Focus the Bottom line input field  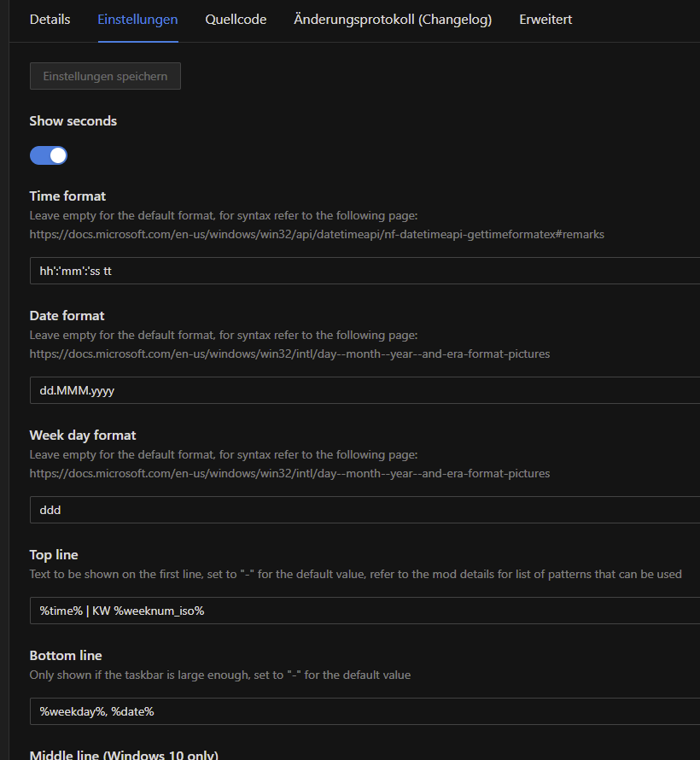click(x=365, y=711)
